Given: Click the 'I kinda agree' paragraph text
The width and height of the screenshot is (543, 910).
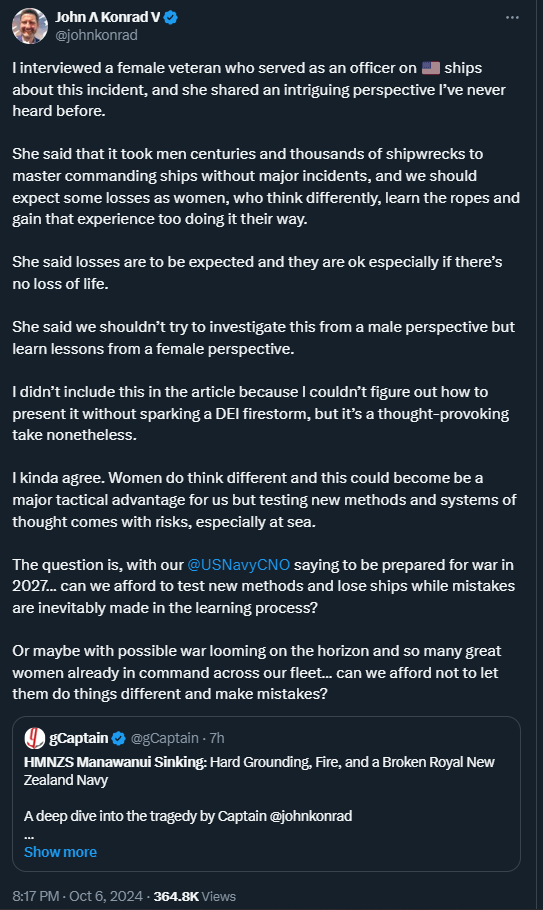Looking at the screenshot, I should pyautogui.click(x=264, y=500).
